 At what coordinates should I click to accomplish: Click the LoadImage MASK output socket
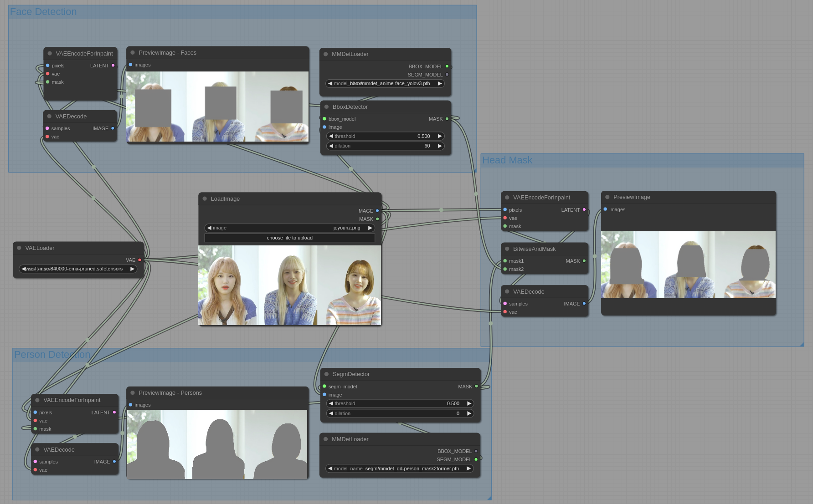377,219
